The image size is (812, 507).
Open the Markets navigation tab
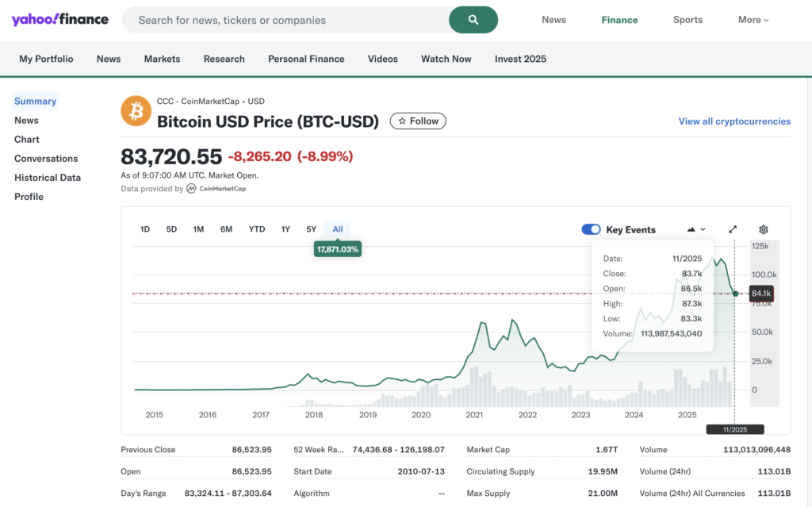click(162, 59)
